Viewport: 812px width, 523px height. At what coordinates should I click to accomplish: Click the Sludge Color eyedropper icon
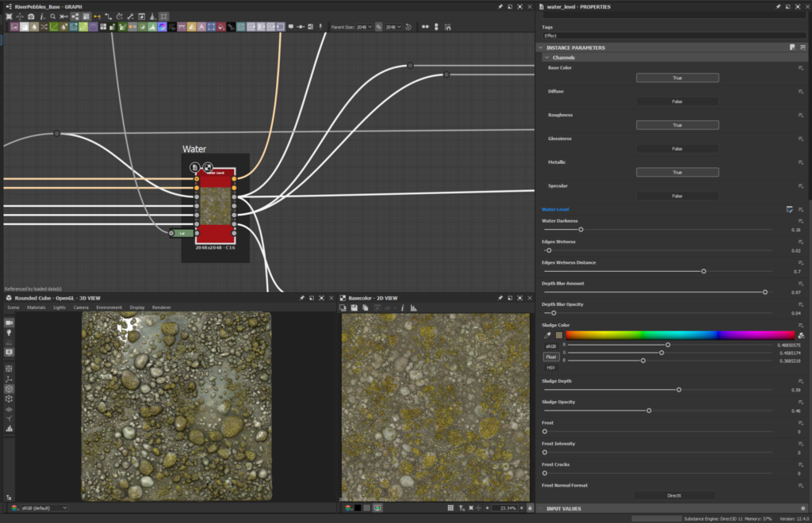pyautogui.click(x=548, y=335)
